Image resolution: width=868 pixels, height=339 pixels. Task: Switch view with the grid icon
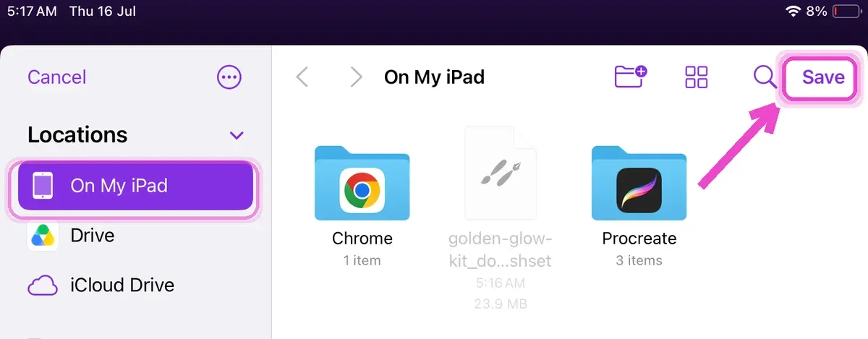(696, 77)
